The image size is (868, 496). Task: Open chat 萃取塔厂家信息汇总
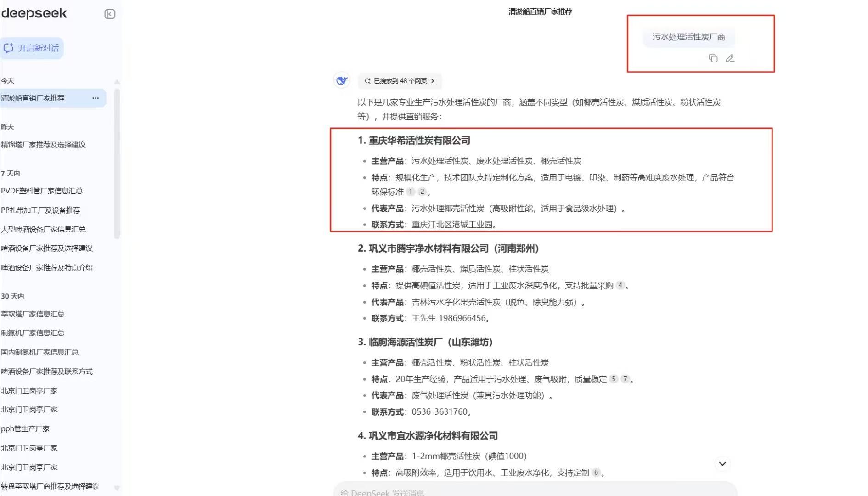click(x=33, y=314)
